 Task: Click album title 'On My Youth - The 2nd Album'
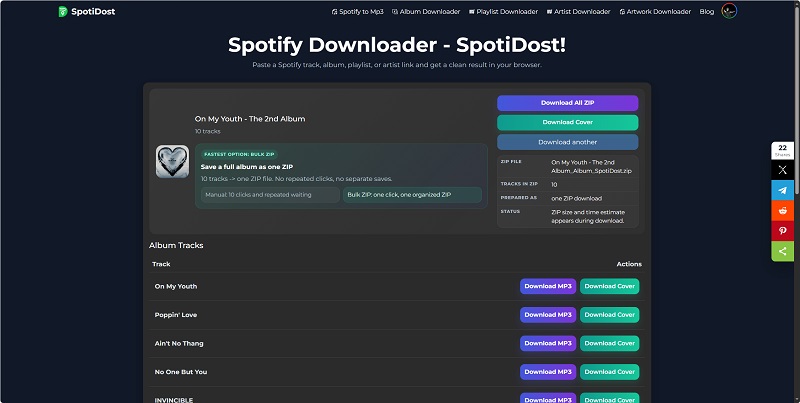pos(250,119)
